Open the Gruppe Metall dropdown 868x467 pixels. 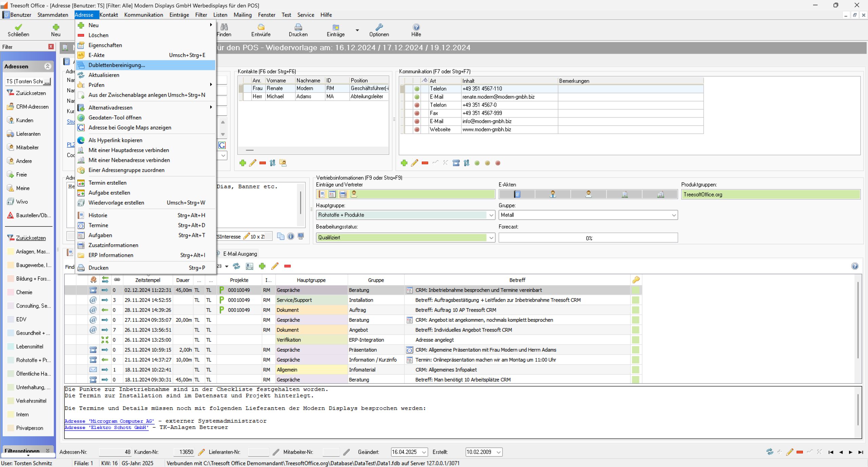click(674, 215)
